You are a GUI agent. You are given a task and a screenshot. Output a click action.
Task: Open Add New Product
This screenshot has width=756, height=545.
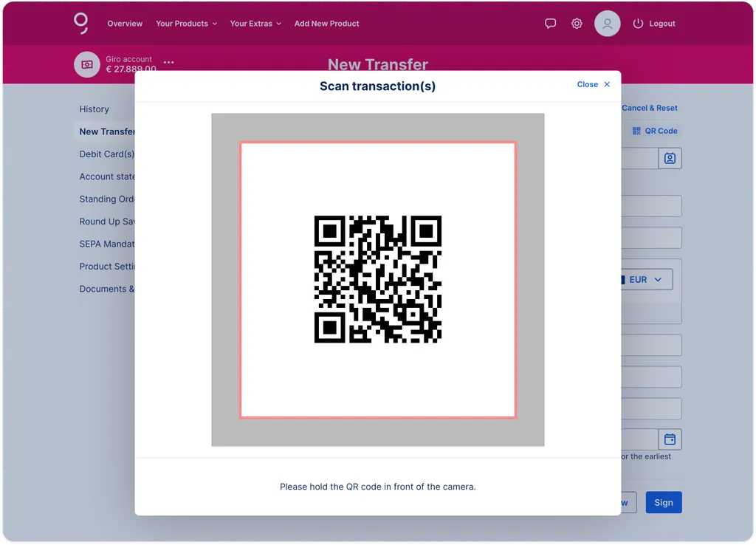(326, 23)
